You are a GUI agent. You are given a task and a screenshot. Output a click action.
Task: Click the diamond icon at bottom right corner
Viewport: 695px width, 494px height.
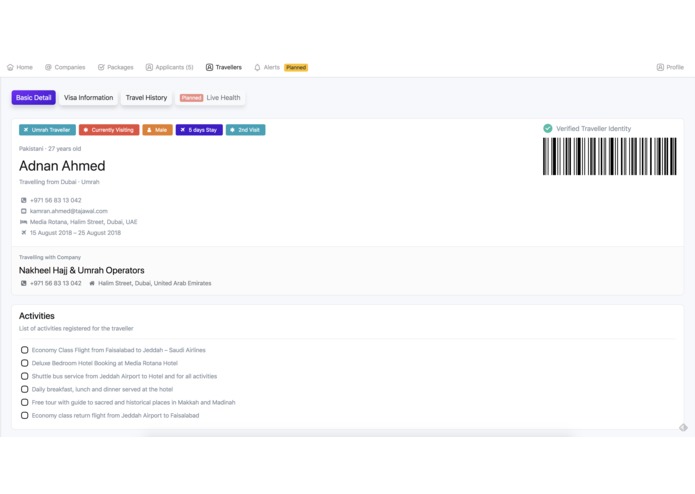pos(683,427)
